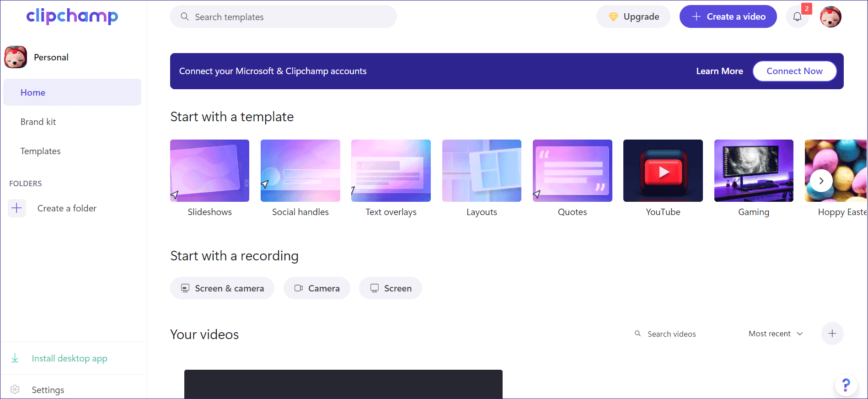Image resolution: width=868 pixels, height=399 pixels.
Task: Click the search magnifier icon in Search templates
Action: [x=185, y=17]
